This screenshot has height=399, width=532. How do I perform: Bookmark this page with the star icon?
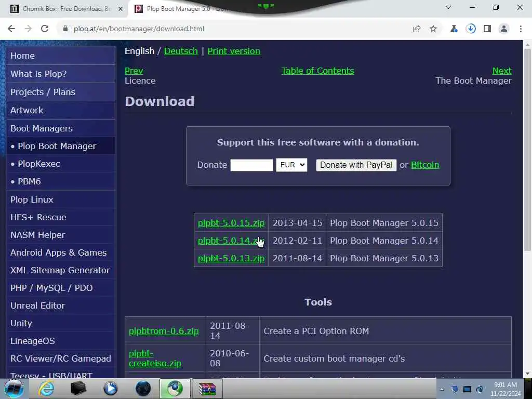click(x=433, y=29)
